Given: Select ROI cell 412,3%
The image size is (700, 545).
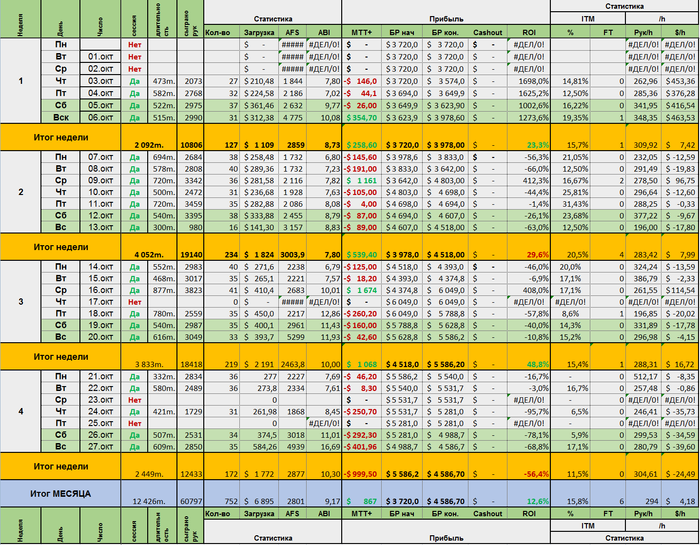Looking at the screenshot, I should pos(529,180).
